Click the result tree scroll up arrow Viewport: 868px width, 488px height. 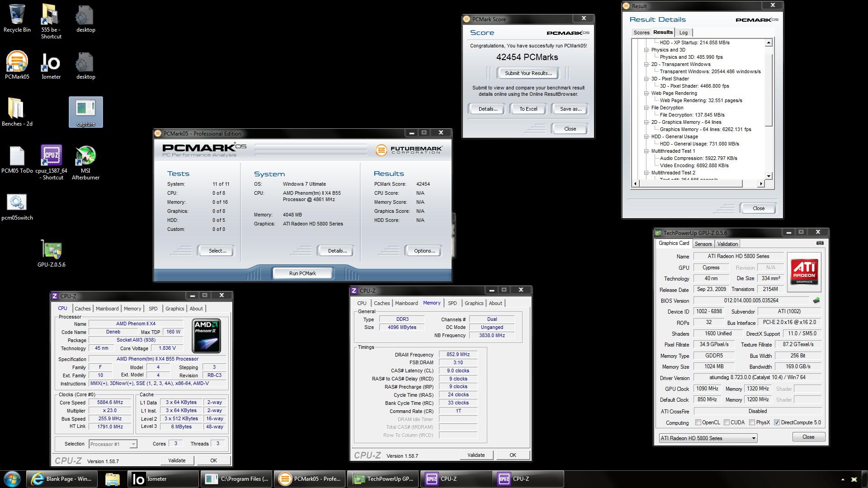coord(769,42)
